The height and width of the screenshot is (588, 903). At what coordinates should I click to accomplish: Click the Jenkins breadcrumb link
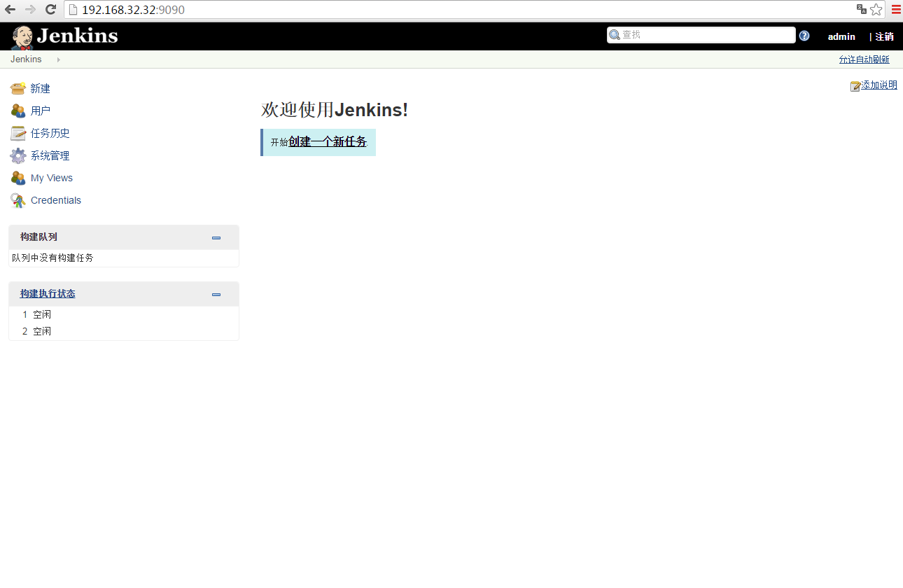coord(26,59)
